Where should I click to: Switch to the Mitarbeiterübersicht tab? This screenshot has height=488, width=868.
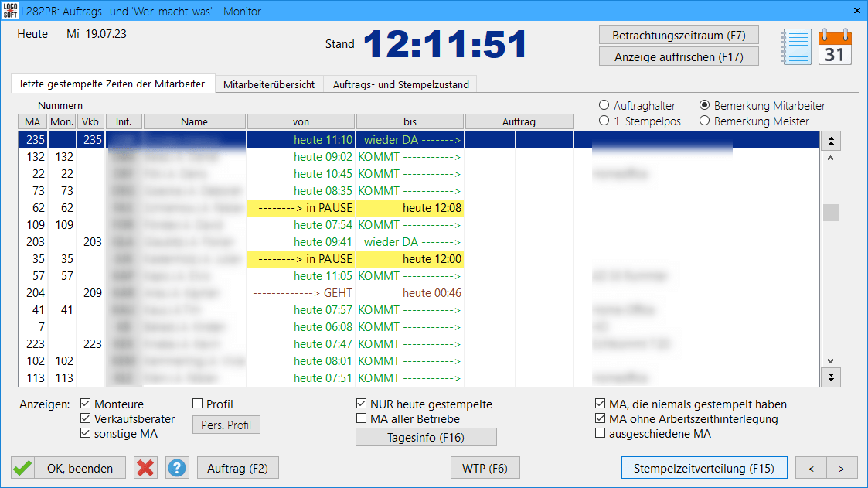pos(268,84)
